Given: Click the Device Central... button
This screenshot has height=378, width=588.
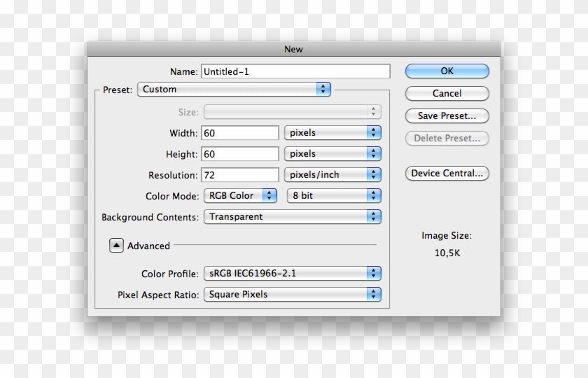Looking at the screenshot, I should [447, 174].
